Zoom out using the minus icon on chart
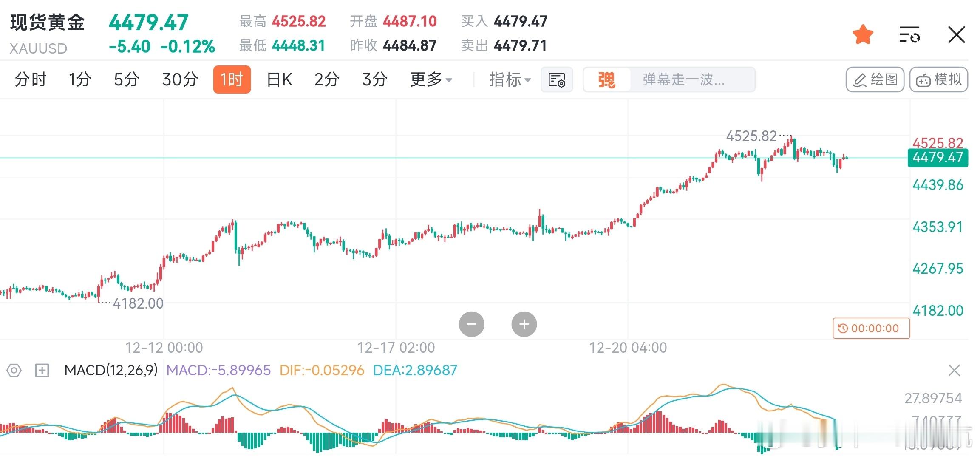The height and width of the screenshot is (459, 980). click(471, 324)
